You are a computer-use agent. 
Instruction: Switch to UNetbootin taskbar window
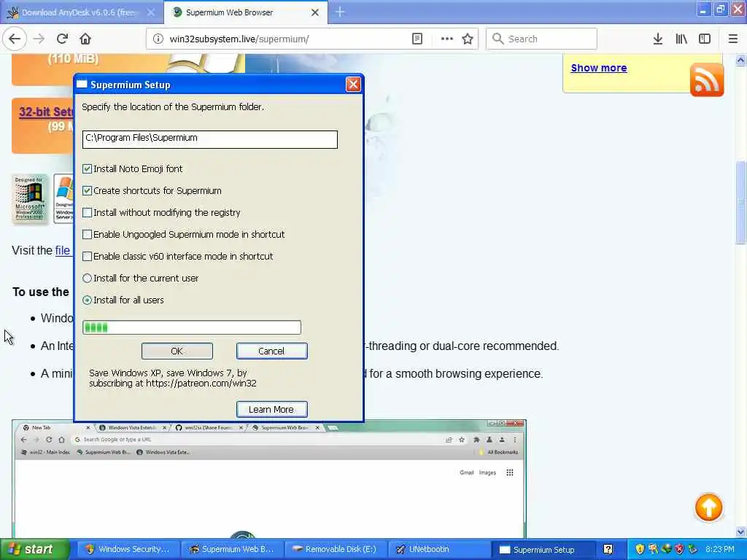(439, 549)
